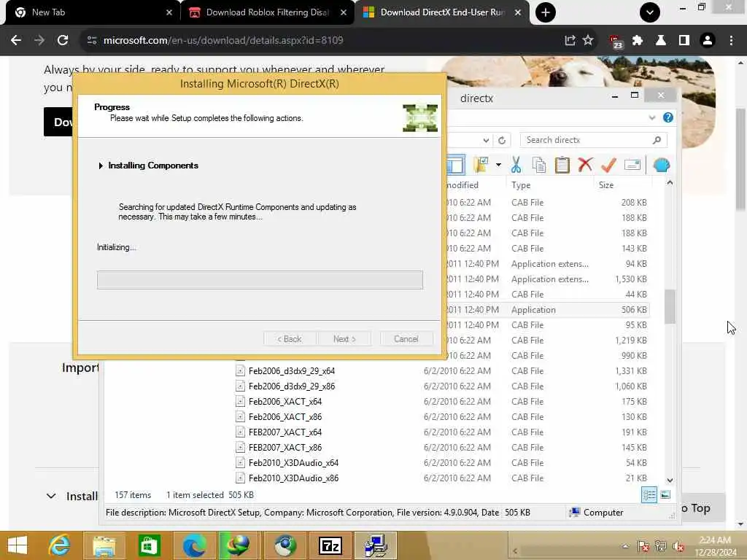Image resolution: width=747 pixels, height=560 pixels.
Task: Click Chrome back arrow button
Action: click(x=16, y=41)
